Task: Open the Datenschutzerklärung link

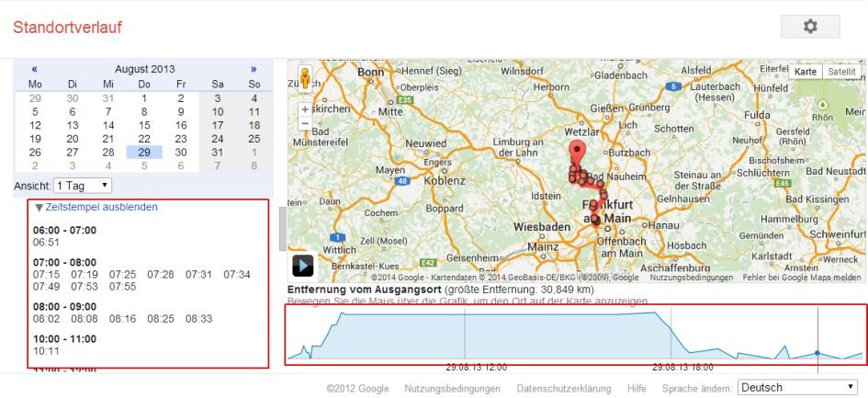Action: [564, 389]
